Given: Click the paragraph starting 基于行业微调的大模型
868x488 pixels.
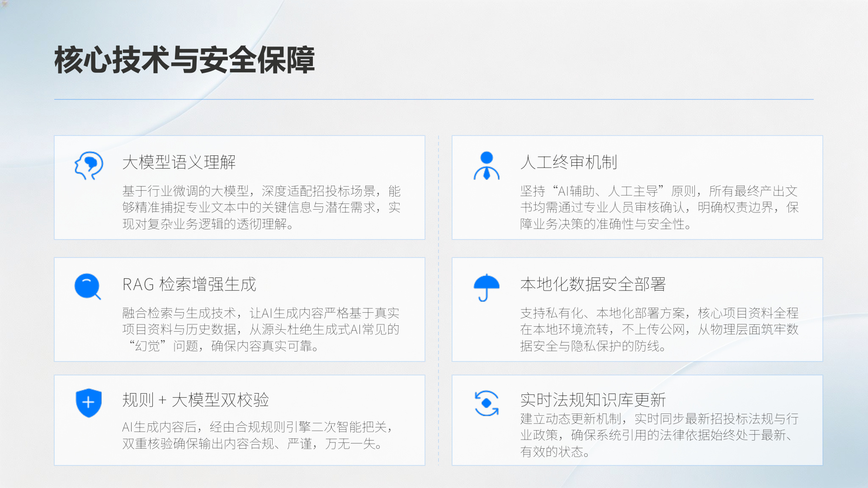Looking at the screenshot, I should (x=261, y=207).
